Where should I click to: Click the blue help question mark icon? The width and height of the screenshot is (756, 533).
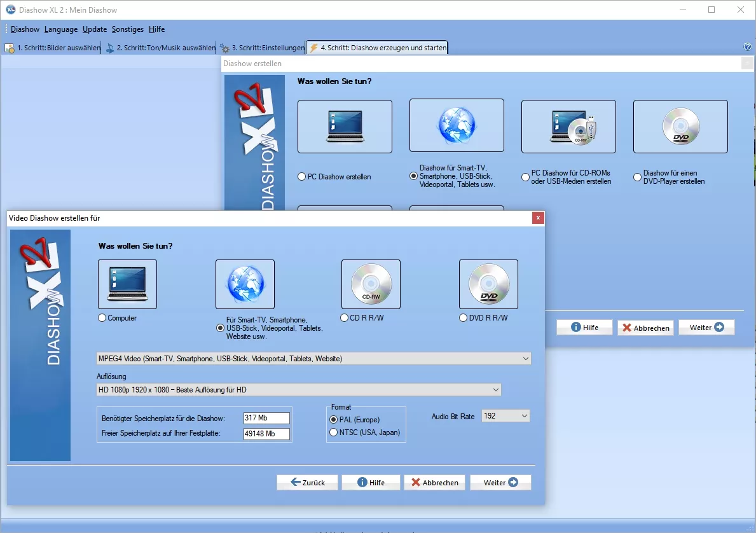click(x=748, y=47)
